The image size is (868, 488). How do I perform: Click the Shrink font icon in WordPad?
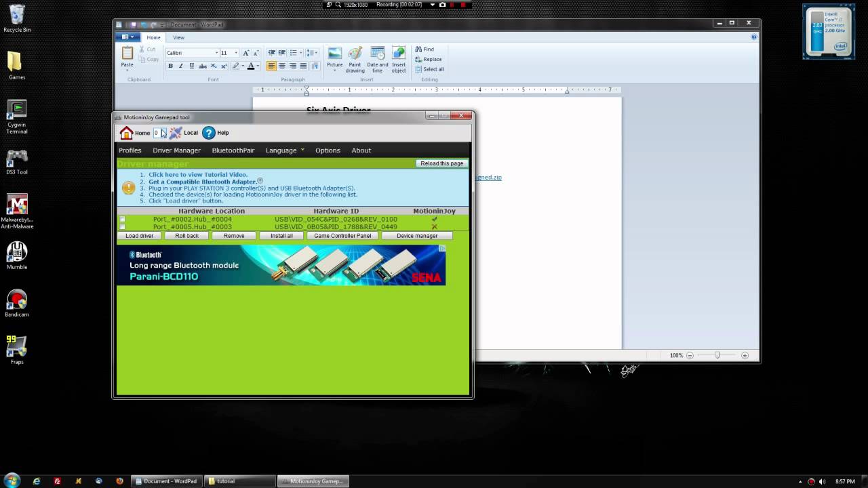pyautogui.click(x=256, y=53)
